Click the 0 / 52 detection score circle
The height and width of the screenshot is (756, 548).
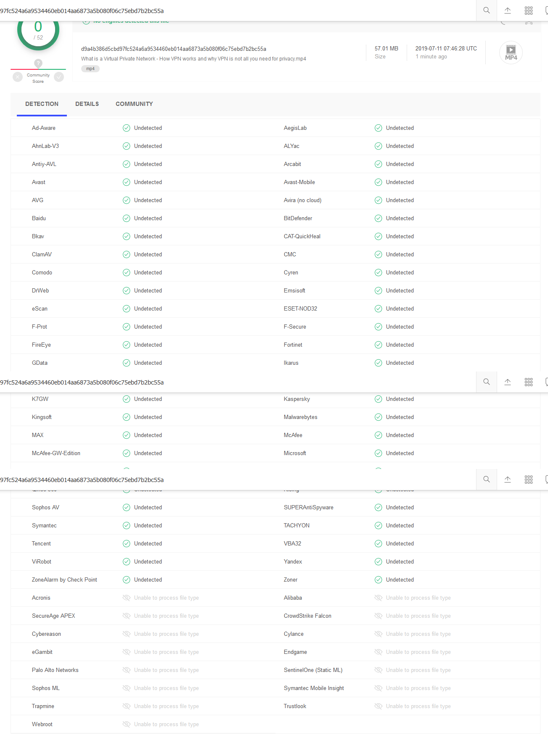(38, 30)
